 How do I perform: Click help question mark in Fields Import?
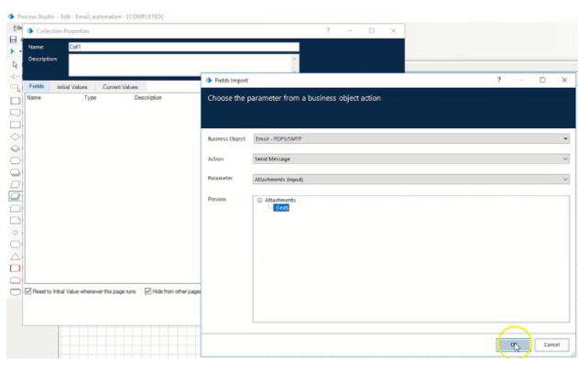click(499, 80)
